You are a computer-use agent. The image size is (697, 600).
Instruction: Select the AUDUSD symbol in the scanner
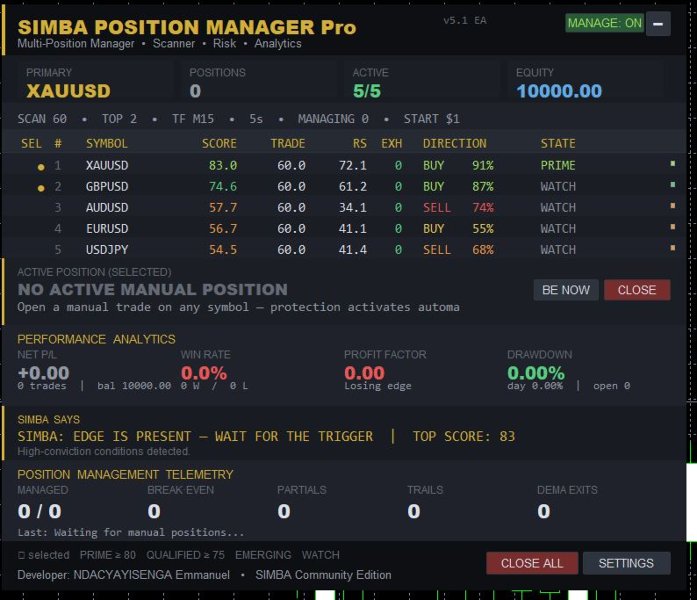click(107, 208)
